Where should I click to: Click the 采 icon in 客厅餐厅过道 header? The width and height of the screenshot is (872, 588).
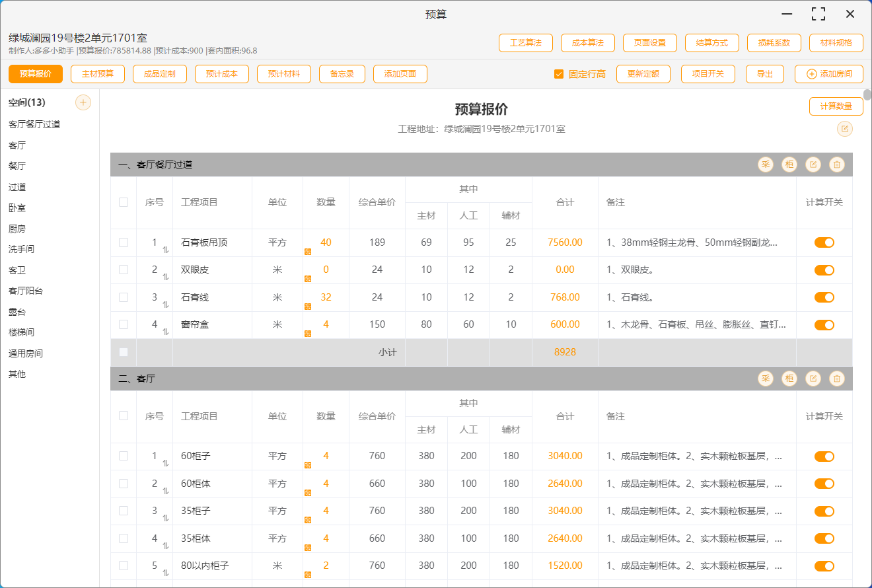(x=766, y=165)
